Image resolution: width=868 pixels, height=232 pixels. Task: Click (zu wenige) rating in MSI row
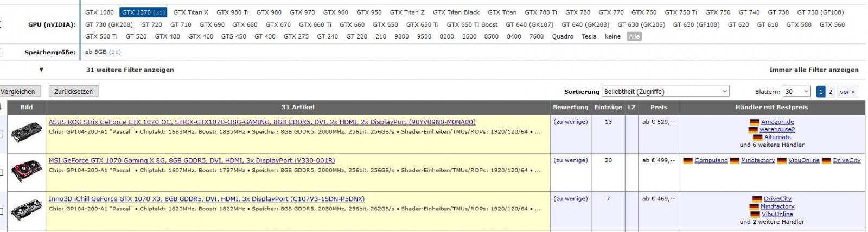[570, 161]
